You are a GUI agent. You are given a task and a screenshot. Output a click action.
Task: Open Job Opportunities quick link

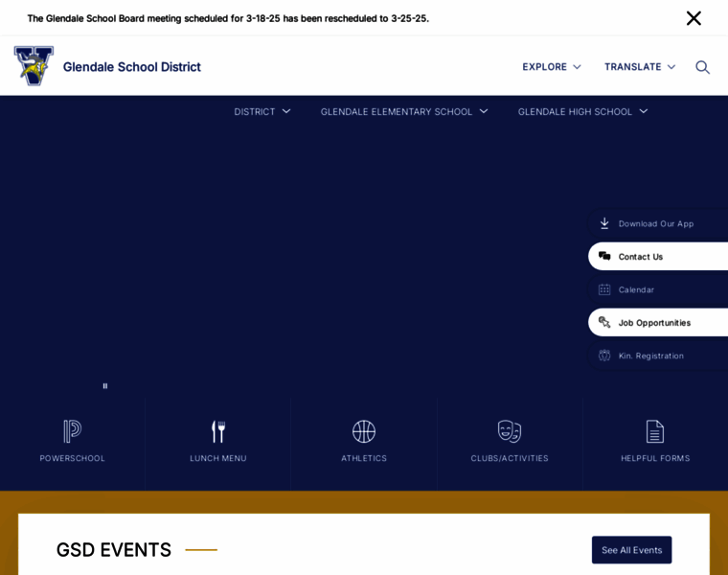pyautogui.click(x=657, y=322)
